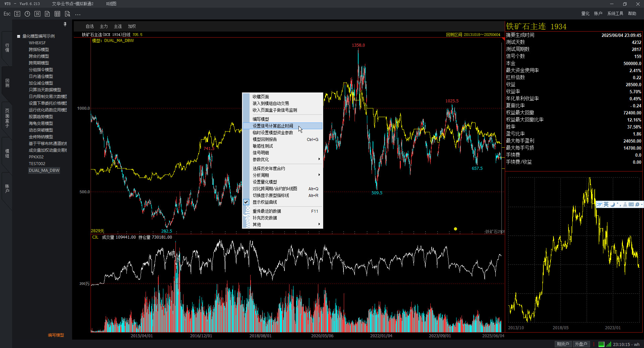Collapse the 量化模型编写示例 tree node
This screenshot has height=348, width=644.
point(19,36)
